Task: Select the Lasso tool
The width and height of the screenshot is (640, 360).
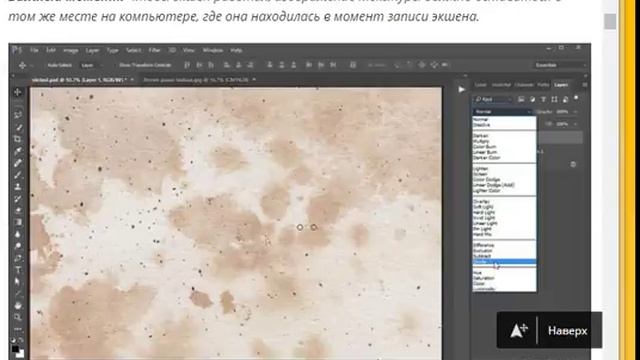Action: [18, 115]
